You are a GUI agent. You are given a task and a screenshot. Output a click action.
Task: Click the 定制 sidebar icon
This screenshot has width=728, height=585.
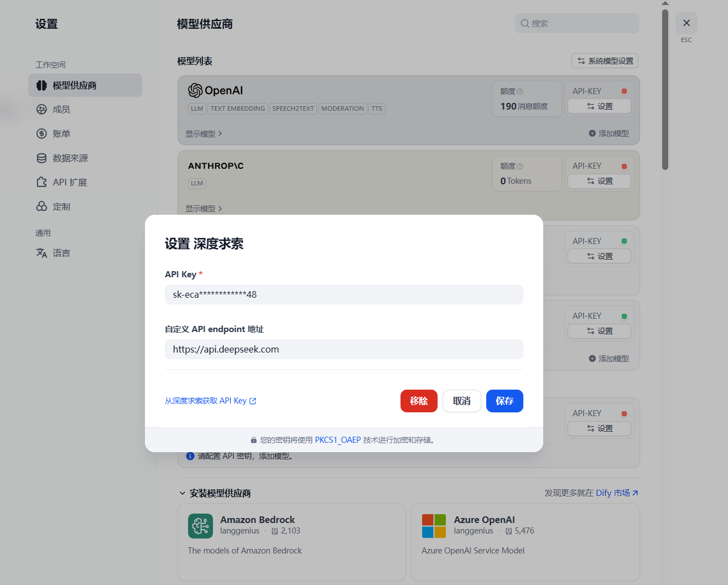tap(41, 206)
